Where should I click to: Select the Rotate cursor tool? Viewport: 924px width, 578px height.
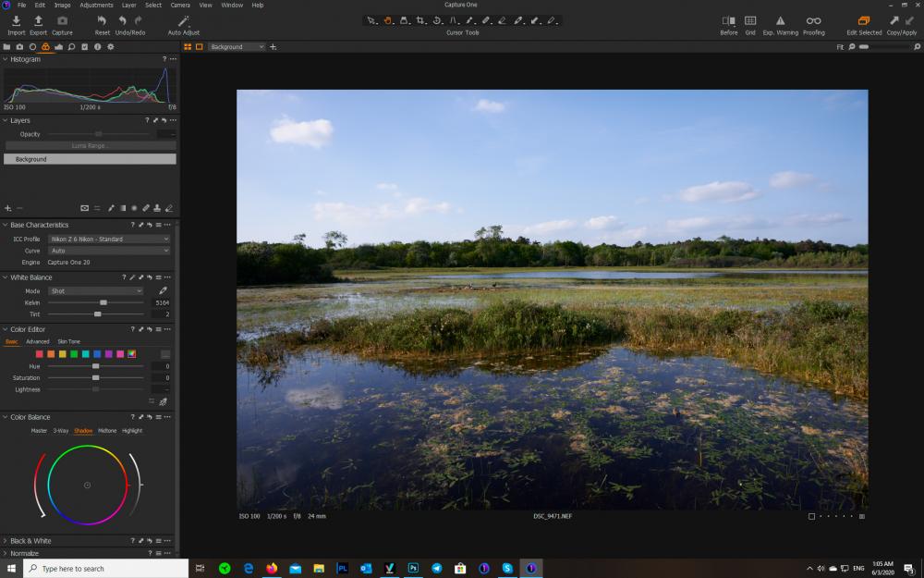pyautogui.click(x=437, y=20)
